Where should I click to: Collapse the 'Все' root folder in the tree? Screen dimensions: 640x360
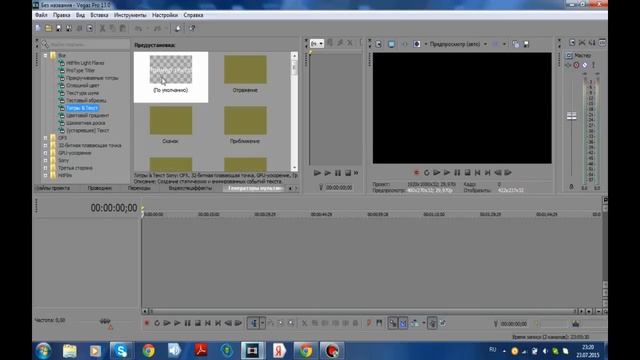pos(46,56)
